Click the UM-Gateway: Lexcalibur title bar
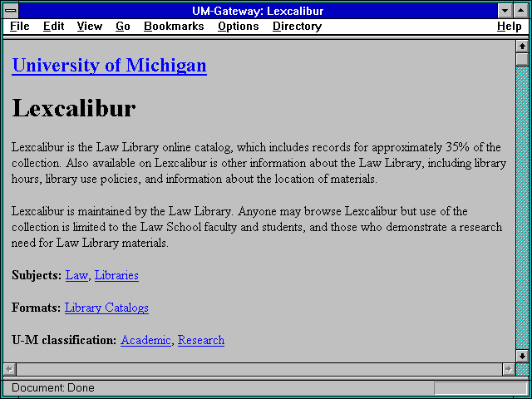This screenshot has width=532, height=399. [258, 11]
